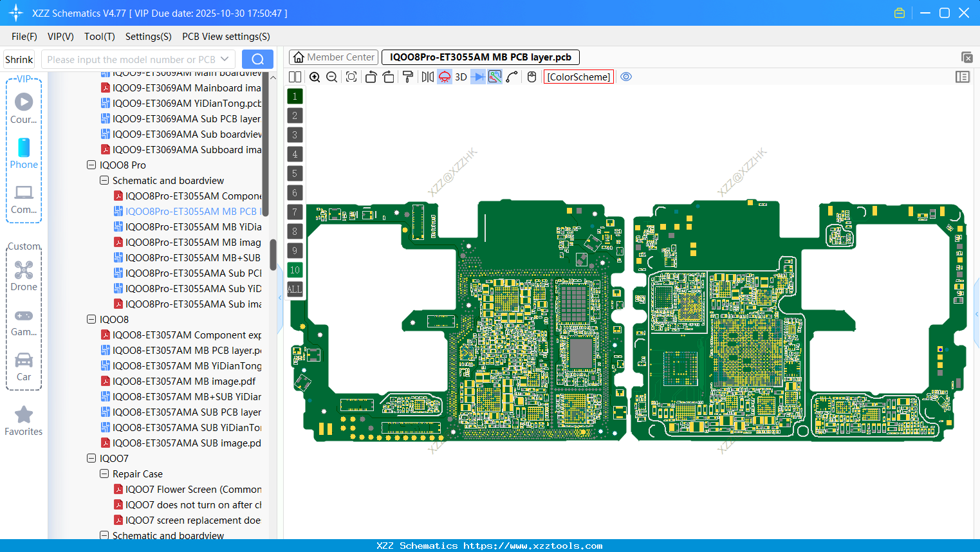Select the zoom out tool

click(x=331, y=77)
